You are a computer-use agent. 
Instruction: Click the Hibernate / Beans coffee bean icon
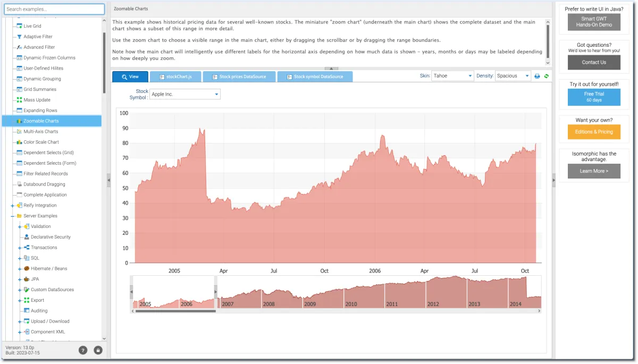(x=27, y=268)
